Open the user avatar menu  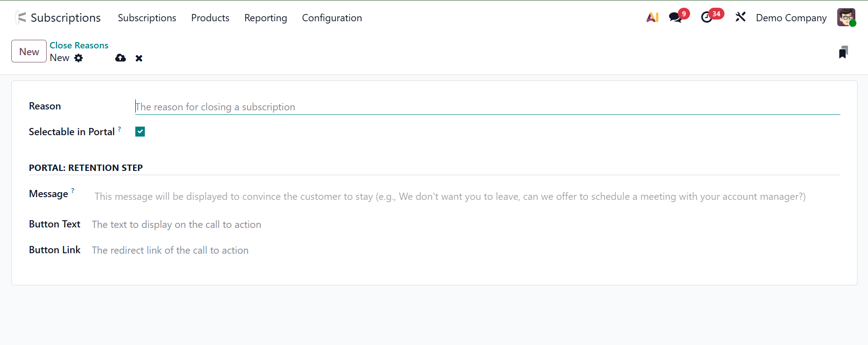(x=846, y=18)
